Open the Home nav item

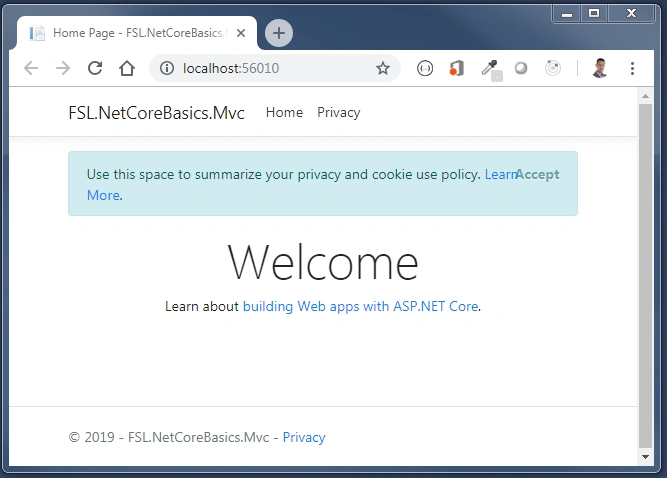pyautogui.click(x=284, y=112)
